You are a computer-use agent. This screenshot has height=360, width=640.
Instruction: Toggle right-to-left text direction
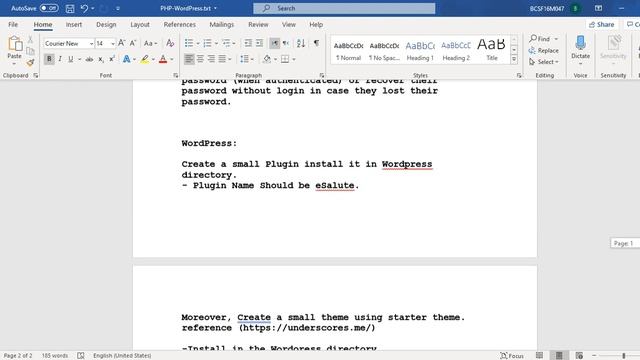pyautogui.click(x=286, y=43)
